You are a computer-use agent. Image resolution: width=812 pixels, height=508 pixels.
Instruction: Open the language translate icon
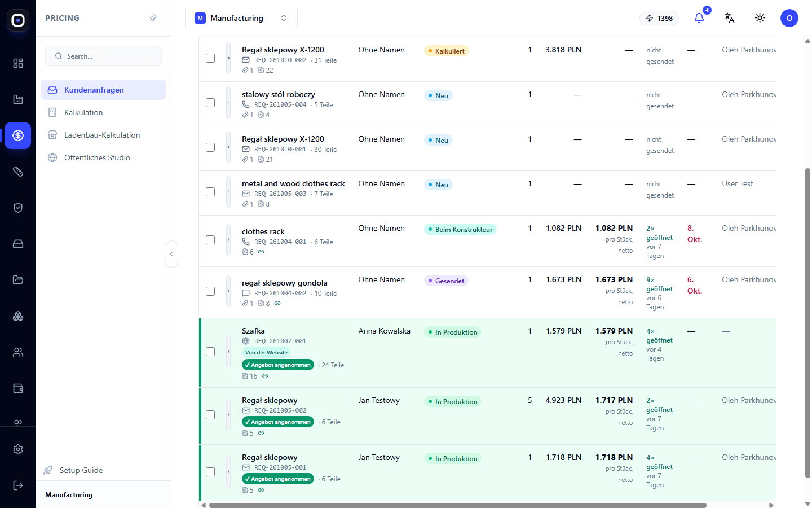point(730,18)
